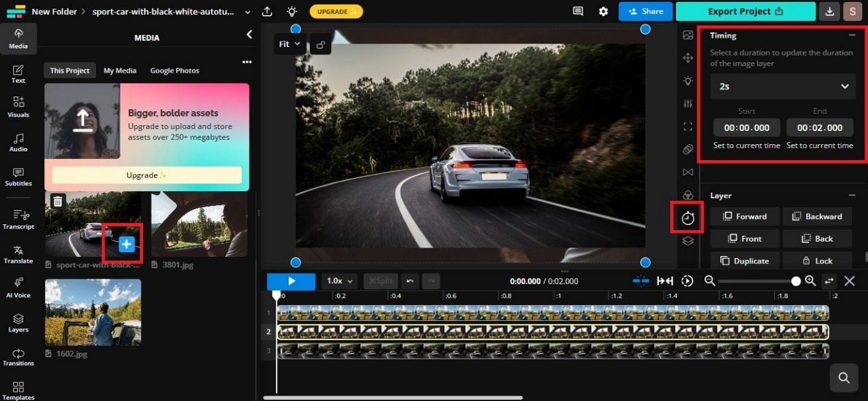Open media panel three-dot options
This screenshot has height=401, width=868.
tap(247, 62)
